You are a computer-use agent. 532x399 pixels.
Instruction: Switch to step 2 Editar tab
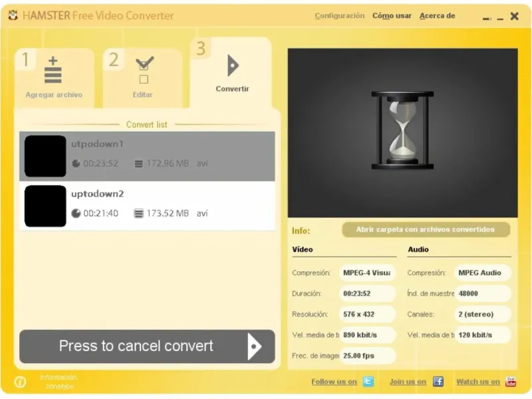coord(142,78)
